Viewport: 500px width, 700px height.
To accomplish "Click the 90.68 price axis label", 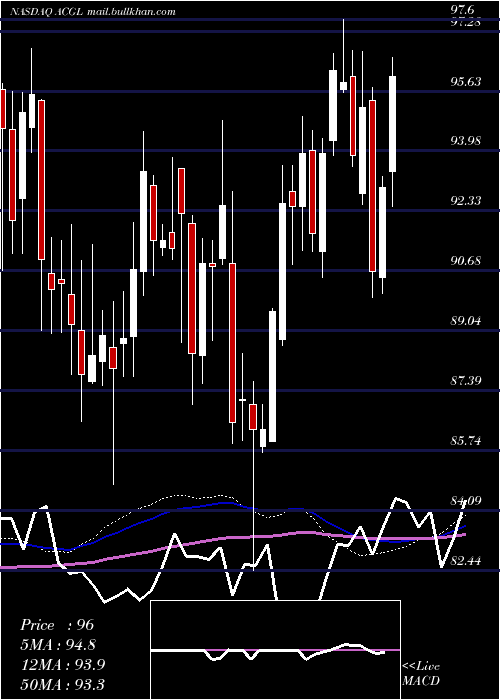I will coord(466,260).
